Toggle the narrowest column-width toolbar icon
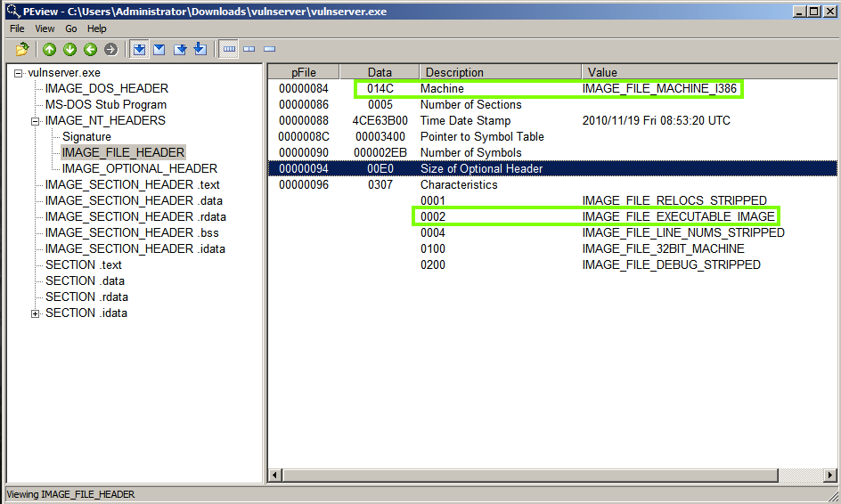Screen dimensions: 841x504 (269, 49)
